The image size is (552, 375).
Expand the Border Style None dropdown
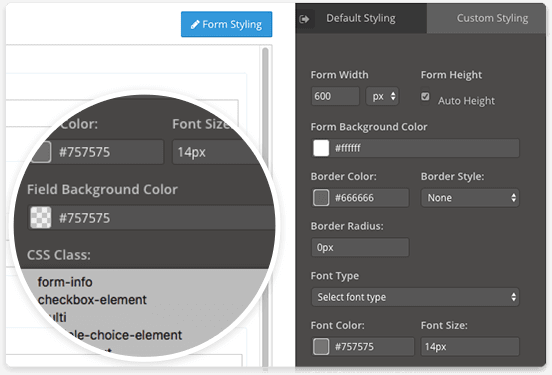pyautogui.click(x=470, y=198)
